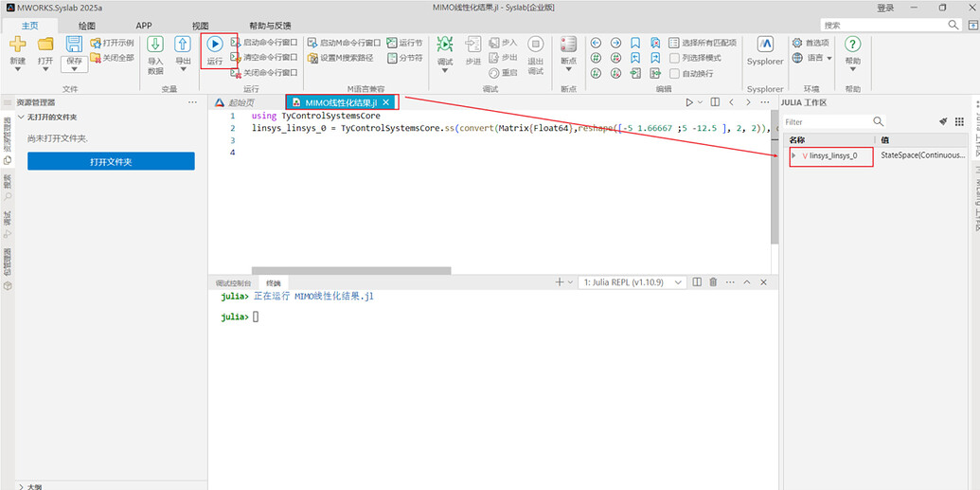Click the plus icon to add a terminal
Screen dimensions: 980x490
[560, 282]
